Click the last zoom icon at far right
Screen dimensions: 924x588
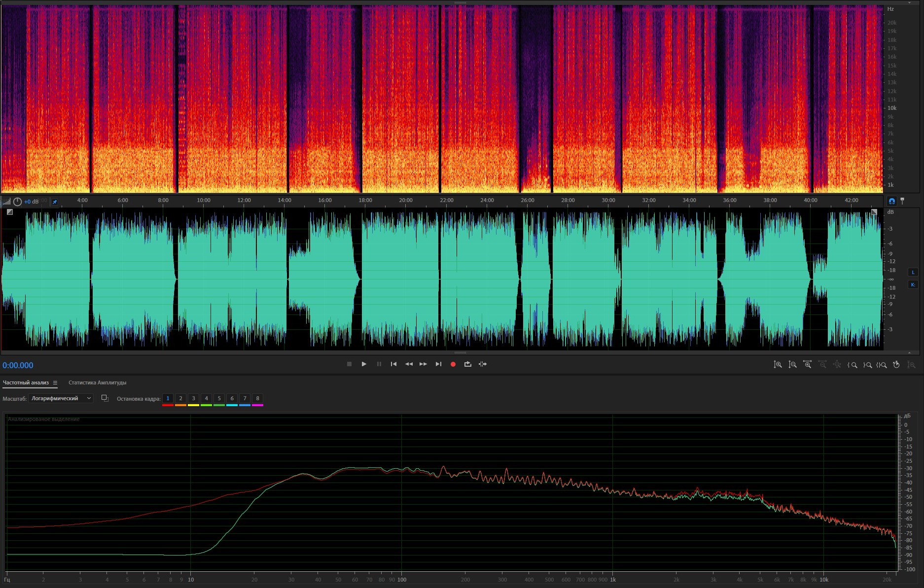[x=911, y=365]
